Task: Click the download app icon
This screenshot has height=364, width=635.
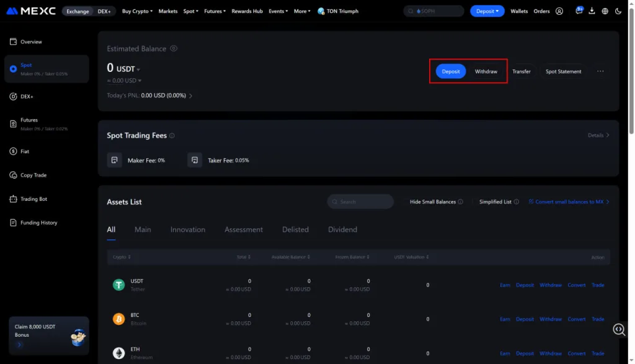Action: tap(592, 11)
